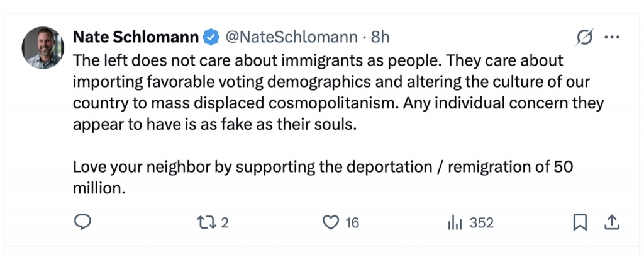Open the @NateSchlomann handle link
Viewport: 644px width, 269px height.
292,37
